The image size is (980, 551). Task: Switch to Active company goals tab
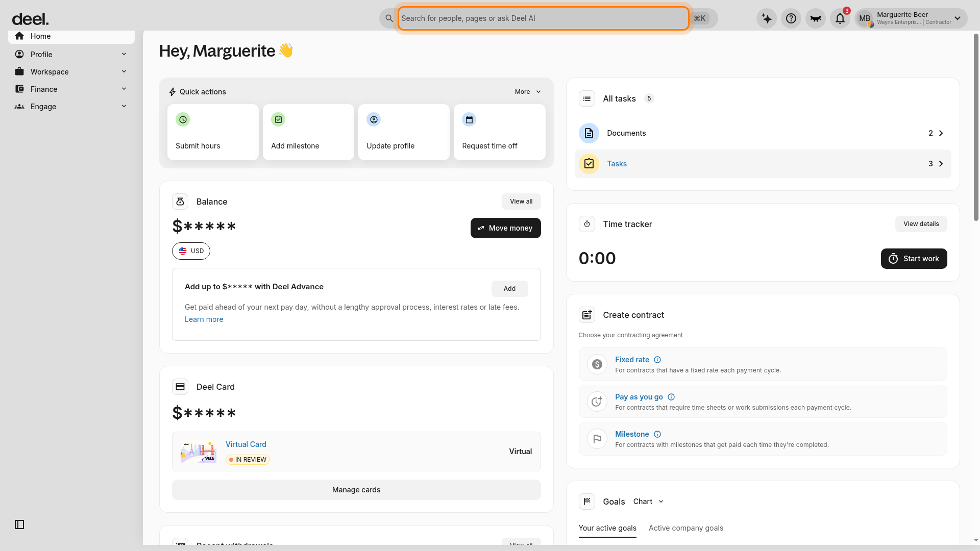click(686, 528)
